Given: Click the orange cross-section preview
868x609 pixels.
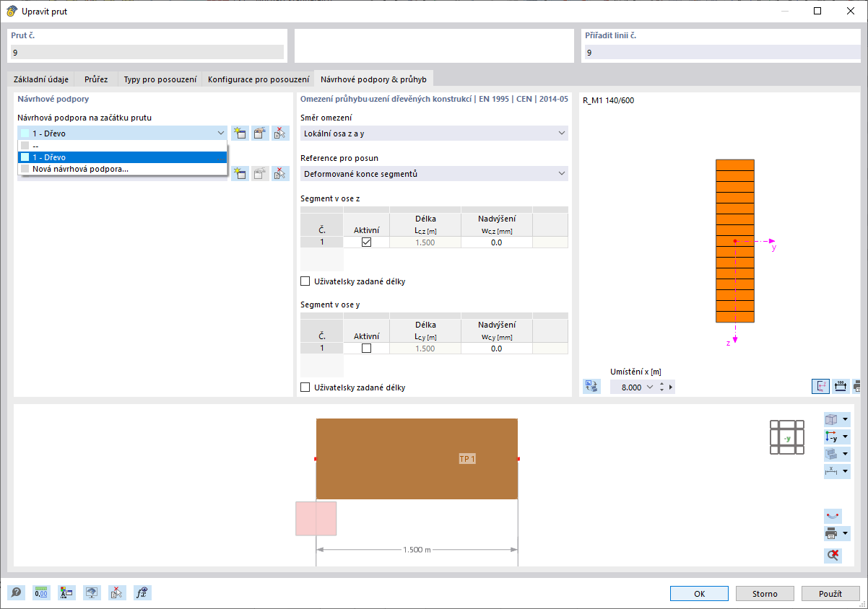Looking at the screenshot, I should point(735,240).
